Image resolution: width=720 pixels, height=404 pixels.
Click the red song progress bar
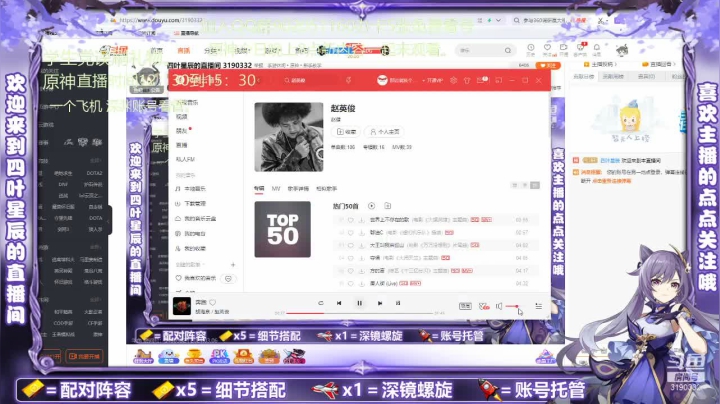pyautogui.click(x=359, y=313)
